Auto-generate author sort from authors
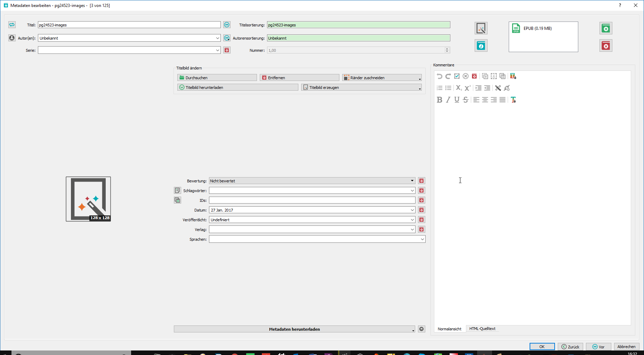 pyautogui.click(x=227, y=38)
